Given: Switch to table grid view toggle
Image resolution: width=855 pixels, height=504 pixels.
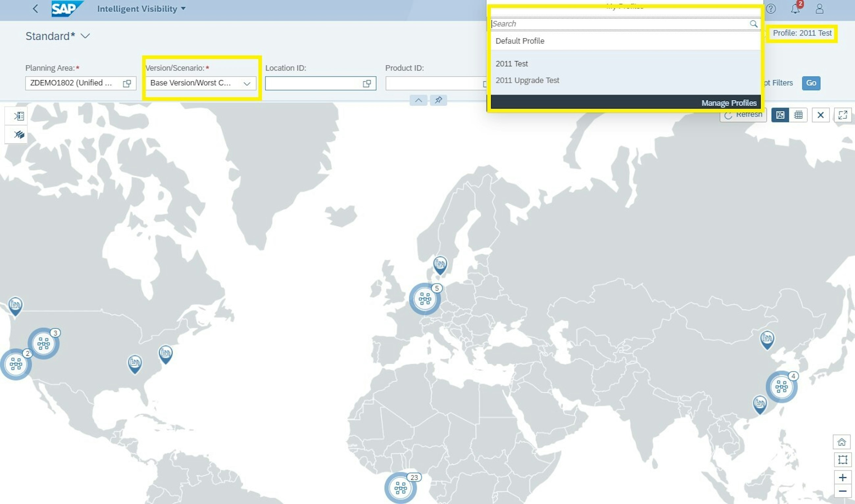Looking at the screenshot, I should [798, 115].
